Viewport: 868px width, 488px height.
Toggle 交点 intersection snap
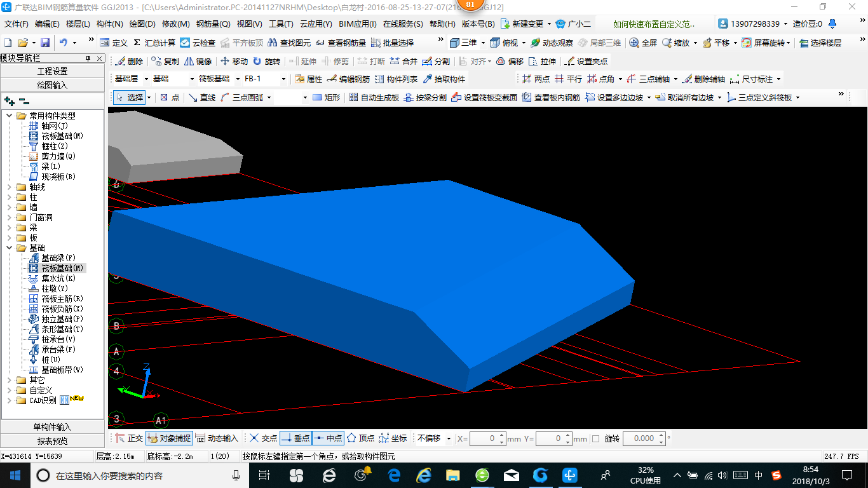[263, 438]
